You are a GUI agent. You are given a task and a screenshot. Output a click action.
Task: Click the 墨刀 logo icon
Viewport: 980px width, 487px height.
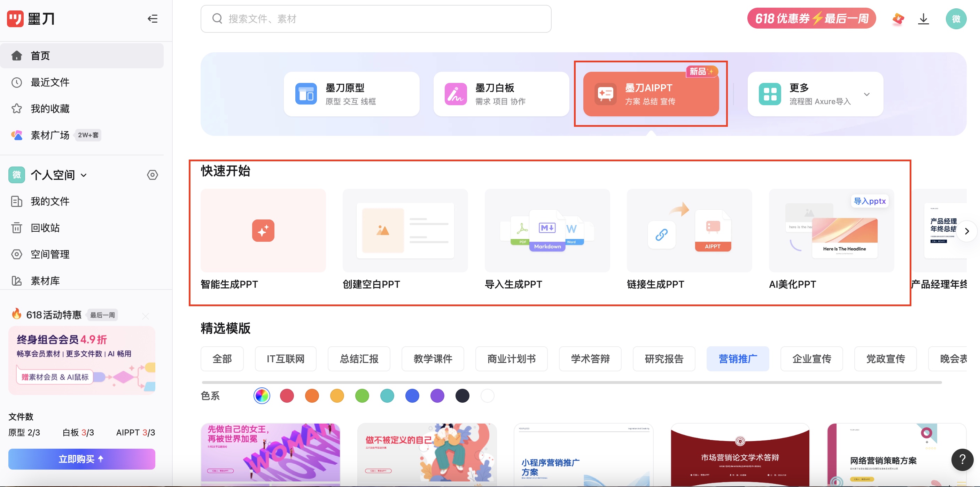15,19
